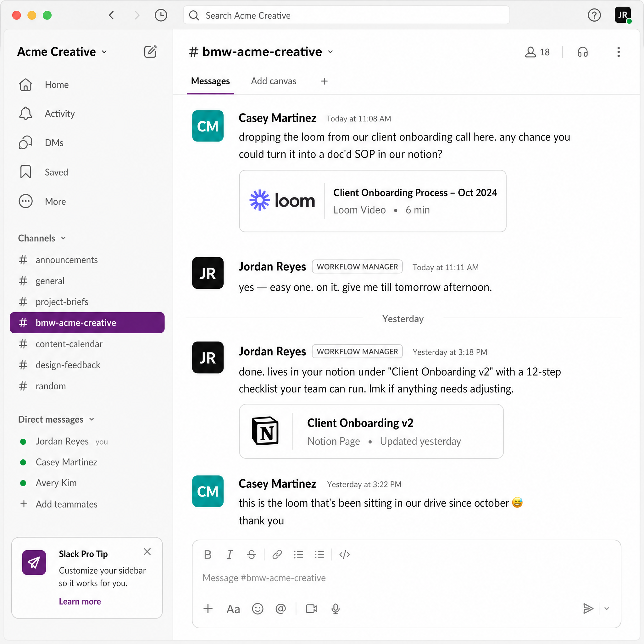Open the Acme Creative workspace menu

[62, 52]
